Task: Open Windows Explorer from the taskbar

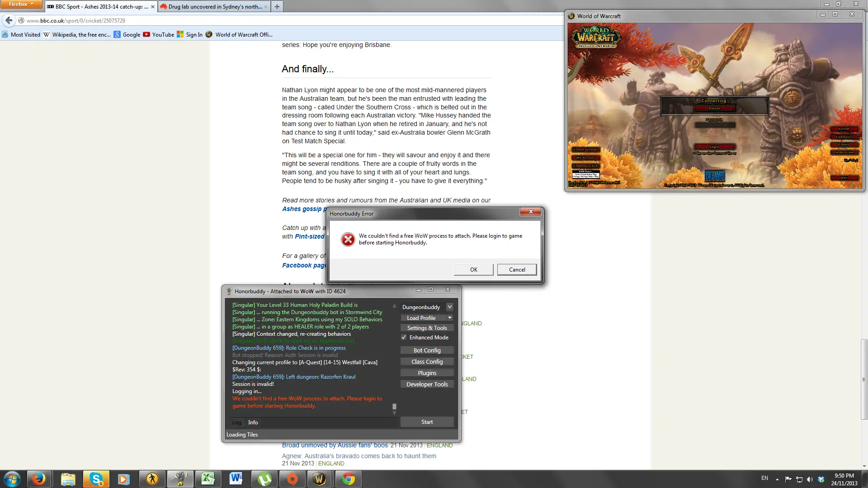Action: click(x=68, y=479)
